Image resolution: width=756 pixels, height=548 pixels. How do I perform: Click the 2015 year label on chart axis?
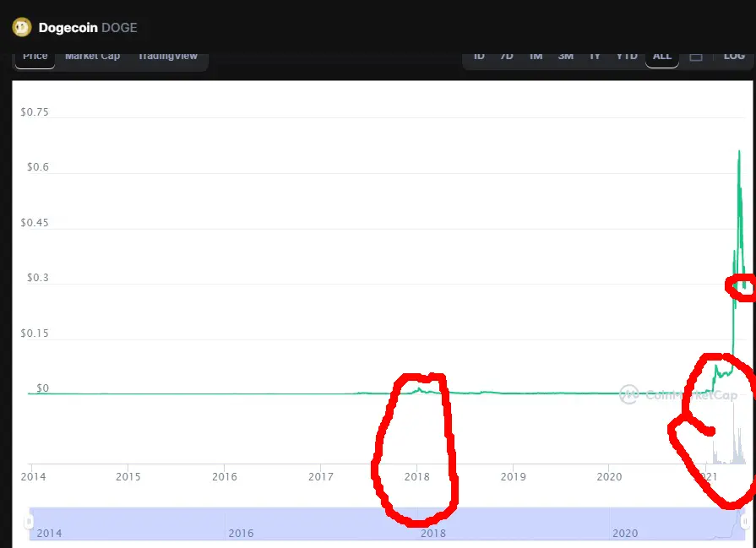coord(128,477)
